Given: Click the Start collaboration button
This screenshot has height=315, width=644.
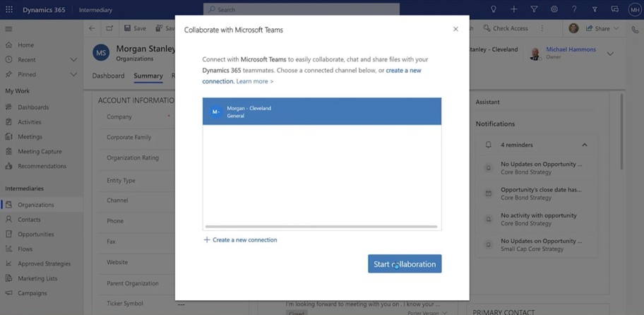Looking at the screenshot, I should (x=405, y=263).
